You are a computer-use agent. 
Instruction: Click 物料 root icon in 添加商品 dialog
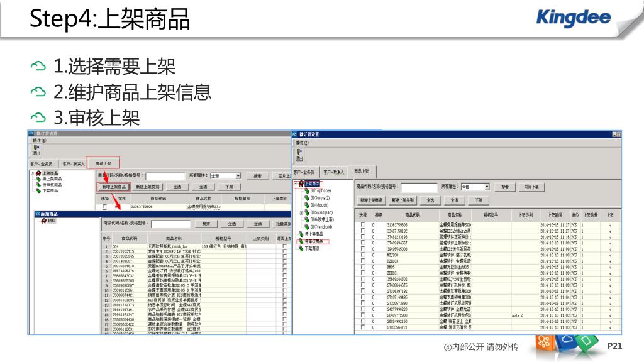43,221
